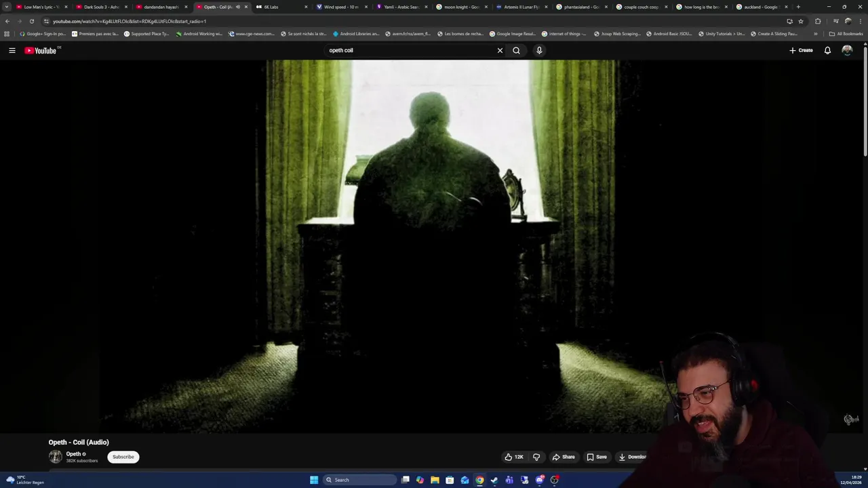Screen dimensions: 868x488
Task: Switch to 'Wind speed' tab
Action: click(341, 7)
